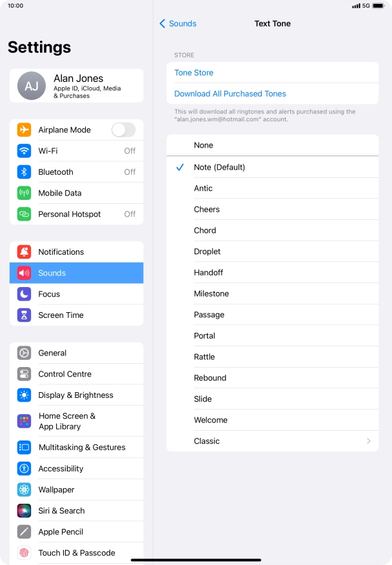Open the Personal Hotspot settings row
The height and width of the screenshot is (565, 392).
[x=76, y=214]
